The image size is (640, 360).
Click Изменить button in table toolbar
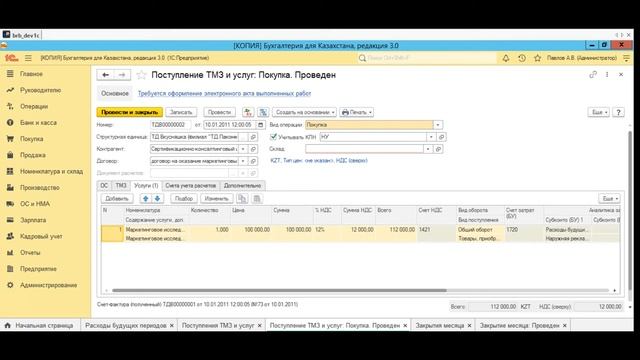(216, 199)
